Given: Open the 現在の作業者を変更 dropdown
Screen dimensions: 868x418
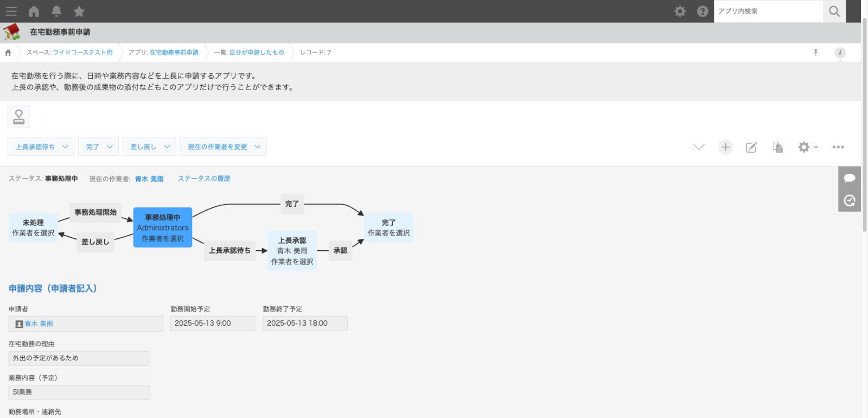Looking at the screenshot, I should click(x=223, y=147).
